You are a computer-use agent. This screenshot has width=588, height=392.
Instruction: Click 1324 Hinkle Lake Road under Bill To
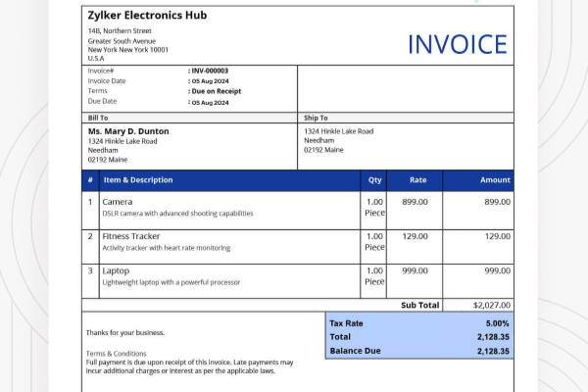tap(122, 141)
